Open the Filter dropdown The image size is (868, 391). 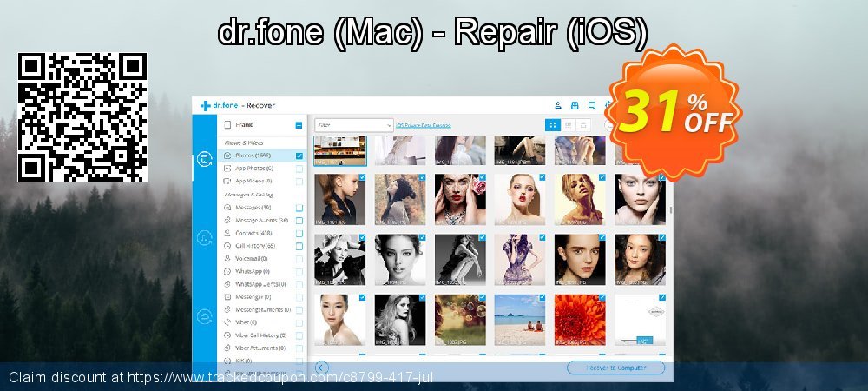[x=354, y=125]
